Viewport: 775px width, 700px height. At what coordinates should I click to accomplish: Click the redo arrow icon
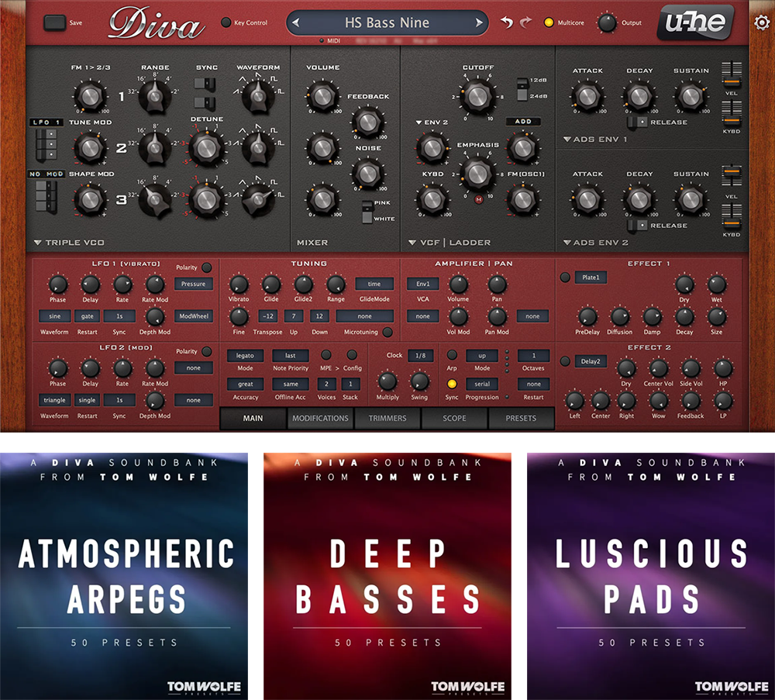[525, 22]
